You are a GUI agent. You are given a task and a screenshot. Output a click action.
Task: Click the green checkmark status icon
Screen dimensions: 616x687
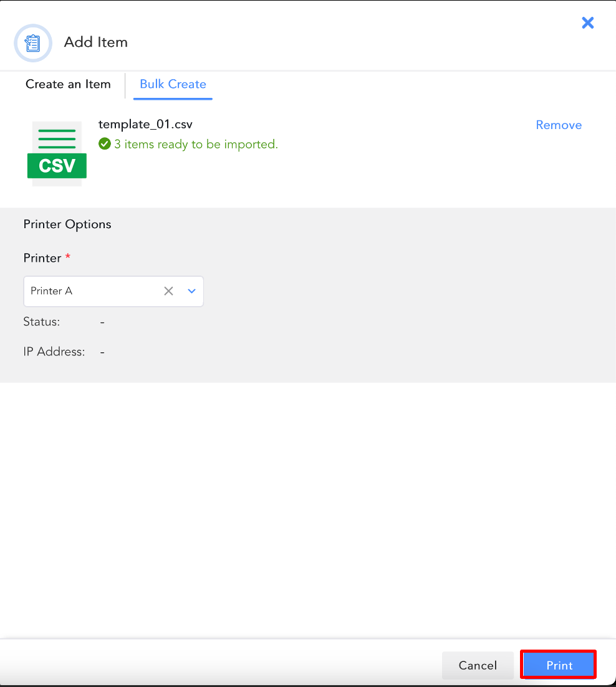[105, 144]
